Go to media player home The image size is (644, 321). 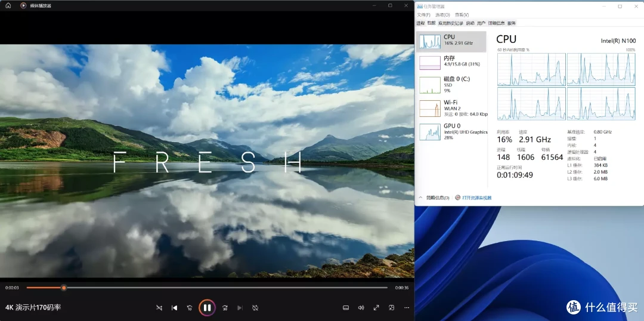pos(8,5)
